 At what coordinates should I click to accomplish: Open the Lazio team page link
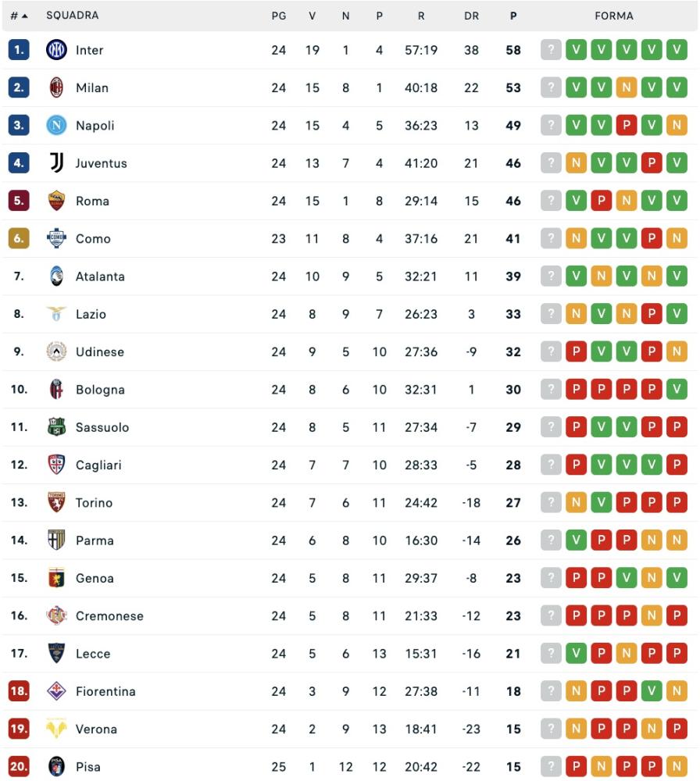(x=91, y=314)
